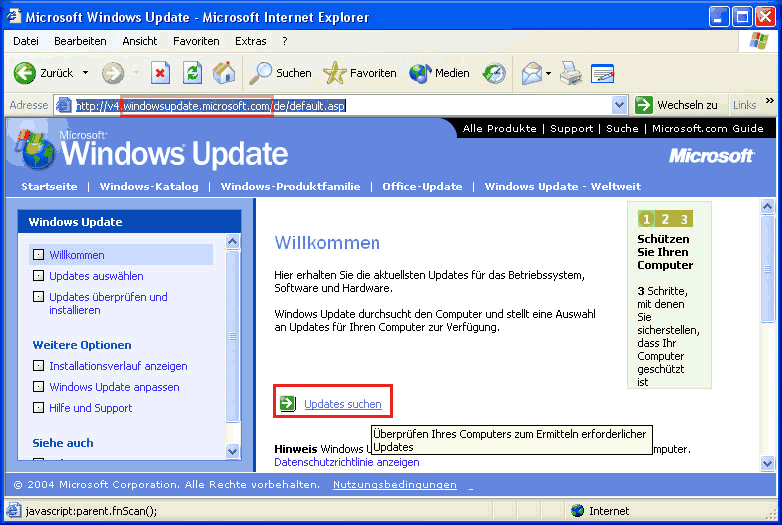Go to the Startseite navigation link
This screenshot has width=782, height=525.
(49, 186)
